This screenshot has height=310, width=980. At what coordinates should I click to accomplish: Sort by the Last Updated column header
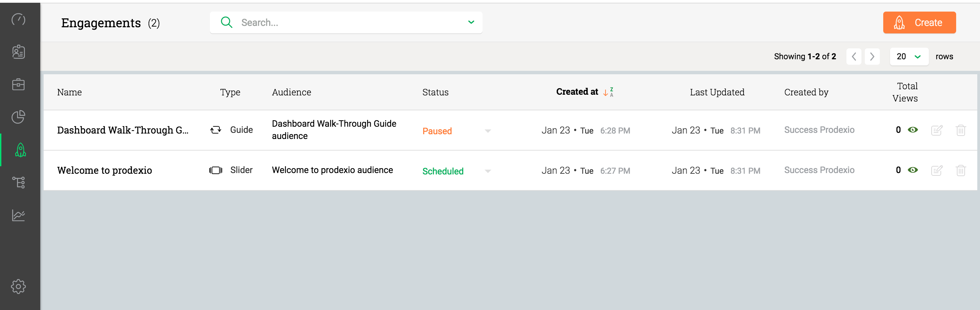pos(717,92)
